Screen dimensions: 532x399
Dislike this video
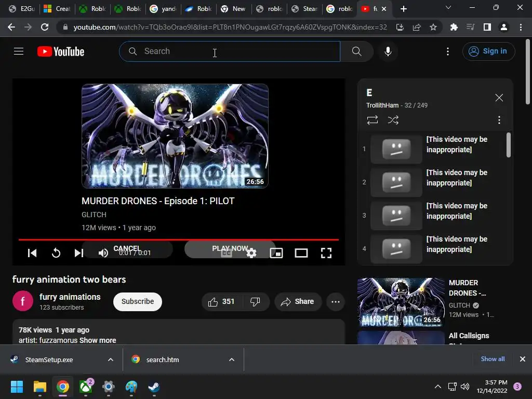[x=255, y=302]
